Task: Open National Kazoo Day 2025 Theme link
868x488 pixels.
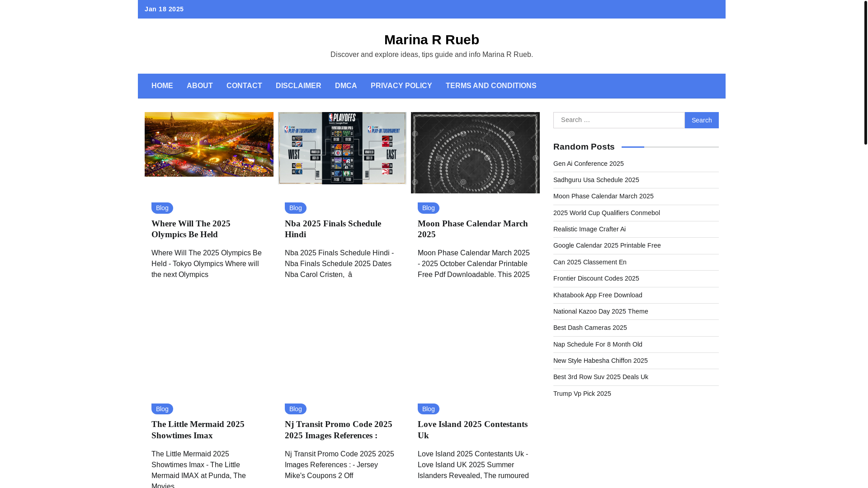Action: point(600,311)
